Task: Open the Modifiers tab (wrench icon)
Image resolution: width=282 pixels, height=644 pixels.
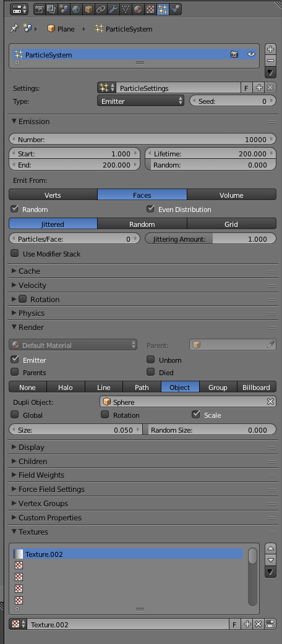Action: (113, 9)
